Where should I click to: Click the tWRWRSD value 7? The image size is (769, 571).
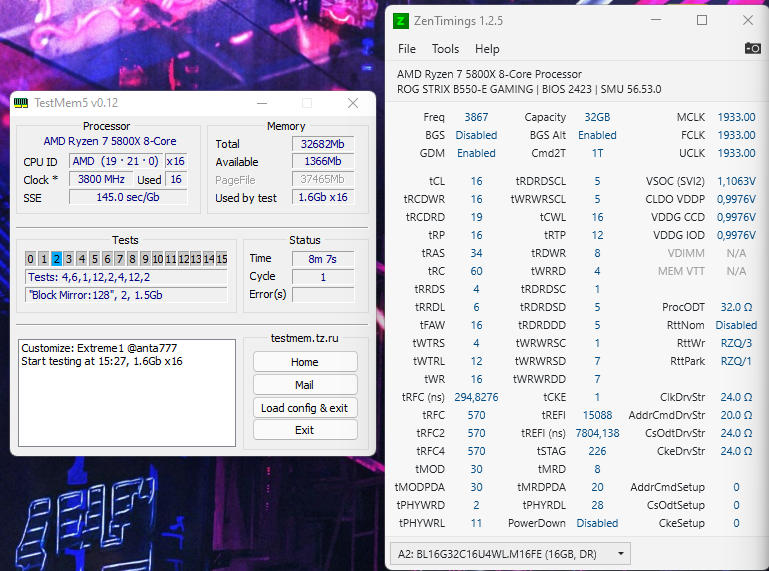[x=597, y=361]
